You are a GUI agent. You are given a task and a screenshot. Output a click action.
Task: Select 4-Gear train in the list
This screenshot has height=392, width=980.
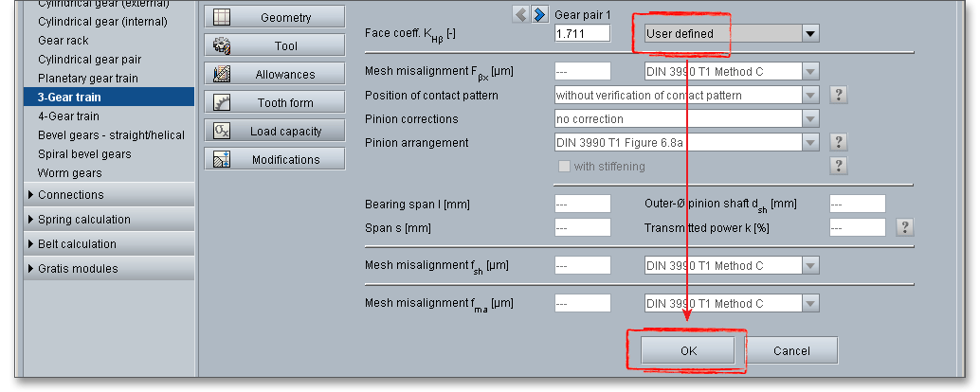pyautogui.click(x=68, y=116)
